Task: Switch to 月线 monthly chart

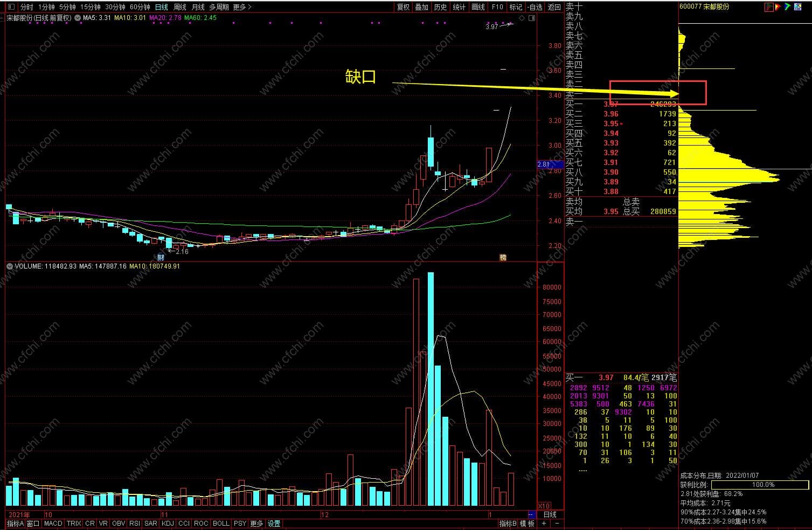Action: click(198, 7)
